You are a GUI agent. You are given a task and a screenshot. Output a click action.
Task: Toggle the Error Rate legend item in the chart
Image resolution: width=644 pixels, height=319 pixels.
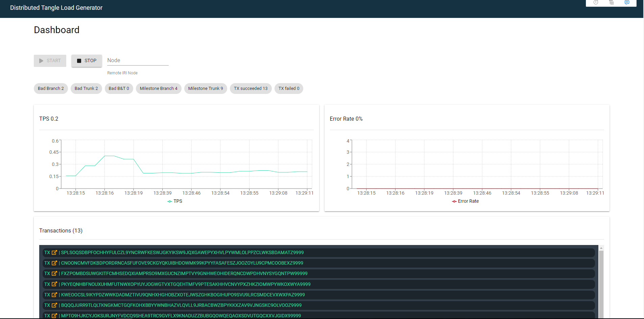[x=466, y=201]
